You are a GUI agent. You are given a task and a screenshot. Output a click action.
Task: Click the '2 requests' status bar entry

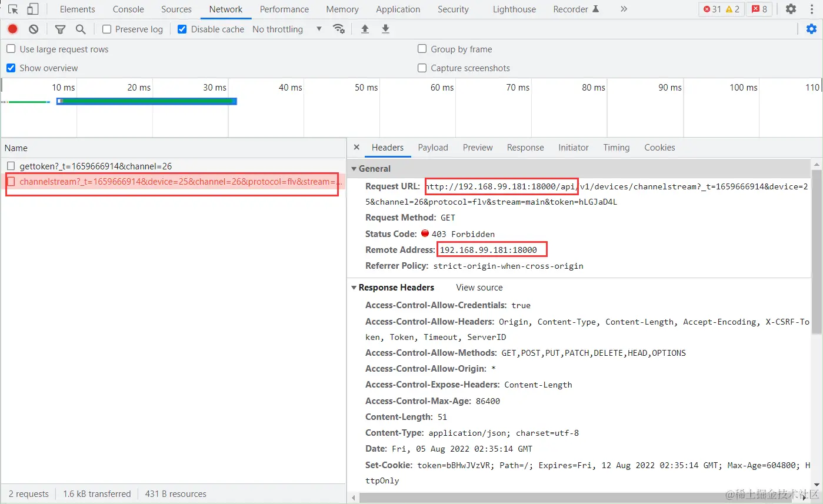tap(29, 494)
